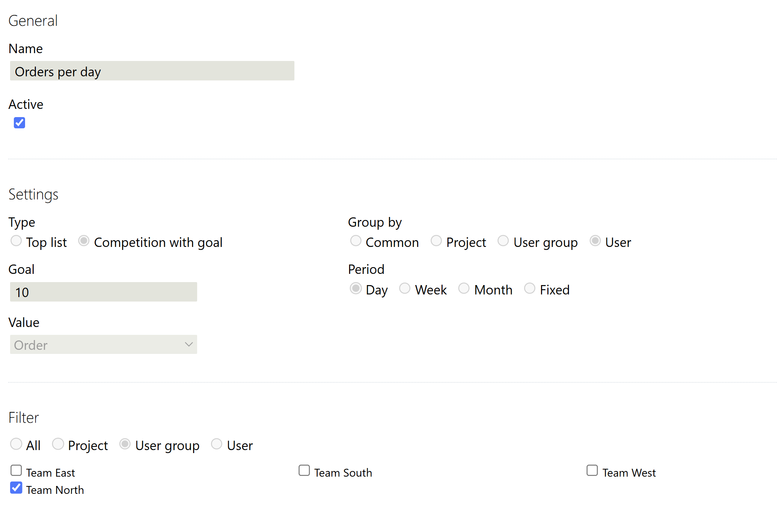This screenshot has width=777, height=532.
Task: Select Competition with goal radio button
Action: click(x=84, y=241)
